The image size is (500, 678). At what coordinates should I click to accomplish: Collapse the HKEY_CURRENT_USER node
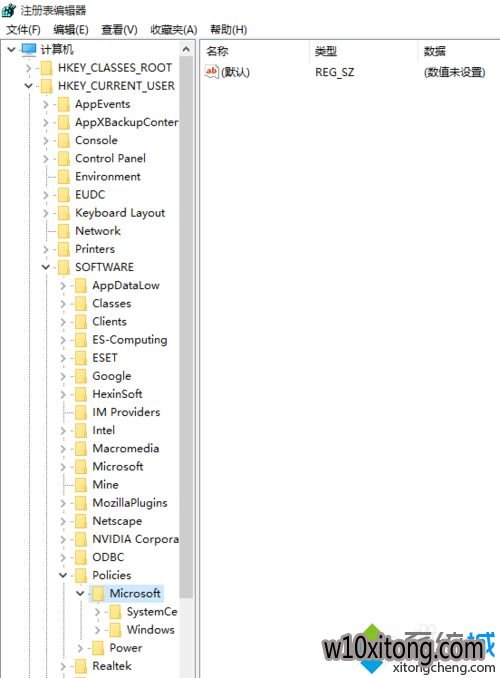[x=29, y=86]
